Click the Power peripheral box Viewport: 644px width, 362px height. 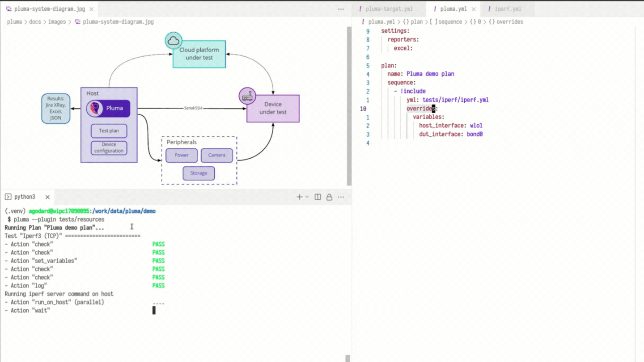[182, 155]
